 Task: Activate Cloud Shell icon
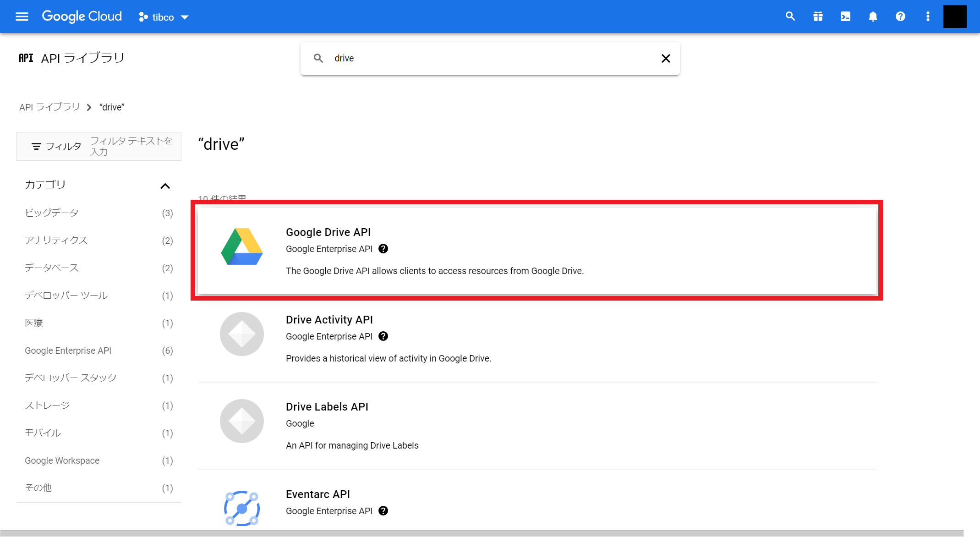845,17
